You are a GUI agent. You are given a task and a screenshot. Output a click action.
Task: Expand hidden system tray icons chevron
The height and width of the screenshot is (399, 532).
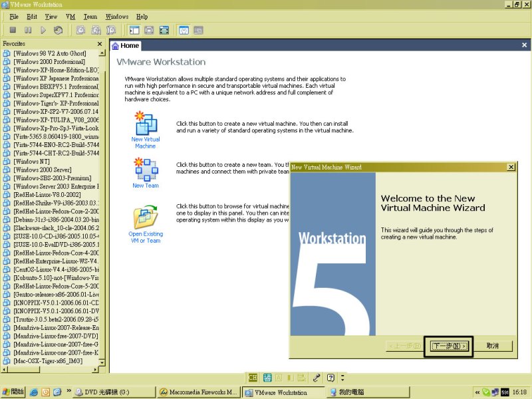pyautogui.click(x=477, y=392)
